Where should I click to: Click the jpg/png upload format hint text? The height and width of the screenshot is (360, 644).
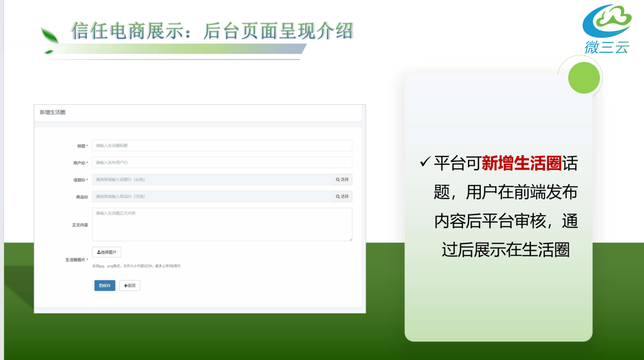(x=136, y=266)
